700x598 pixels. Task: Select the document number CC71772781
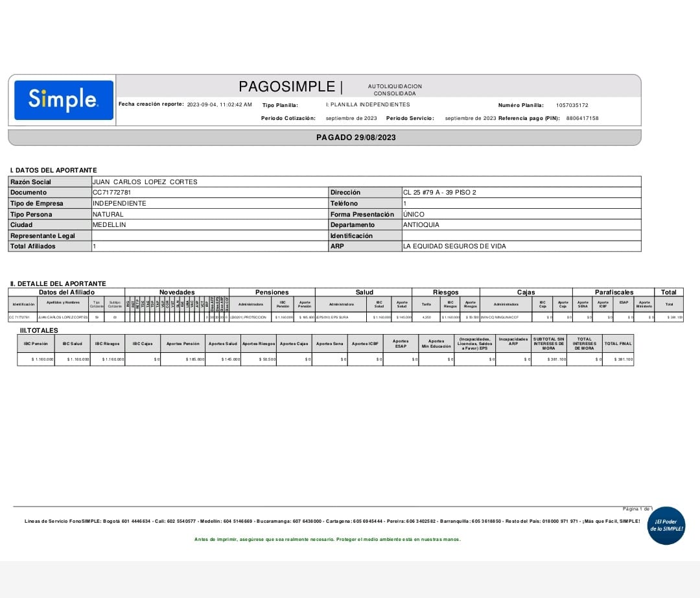(x=112, y=193)
